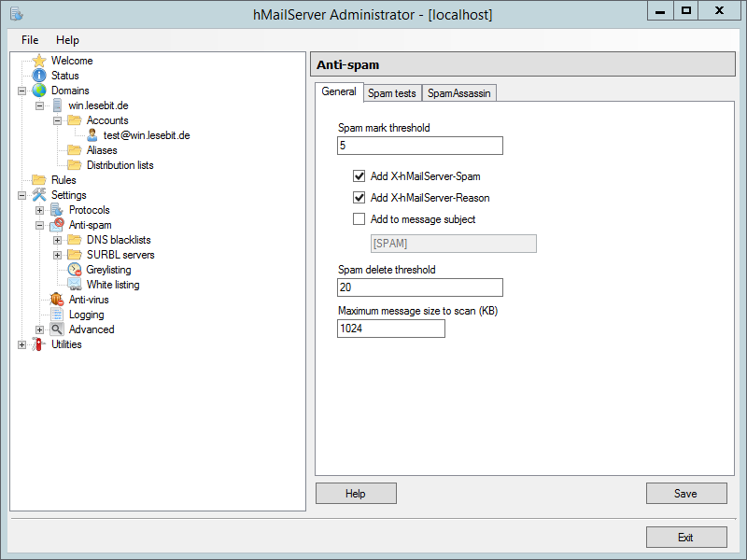Image resolution: width=747 pixels, height=560 pixels.
Task: Open the File menu
Action: coord(30,40)
